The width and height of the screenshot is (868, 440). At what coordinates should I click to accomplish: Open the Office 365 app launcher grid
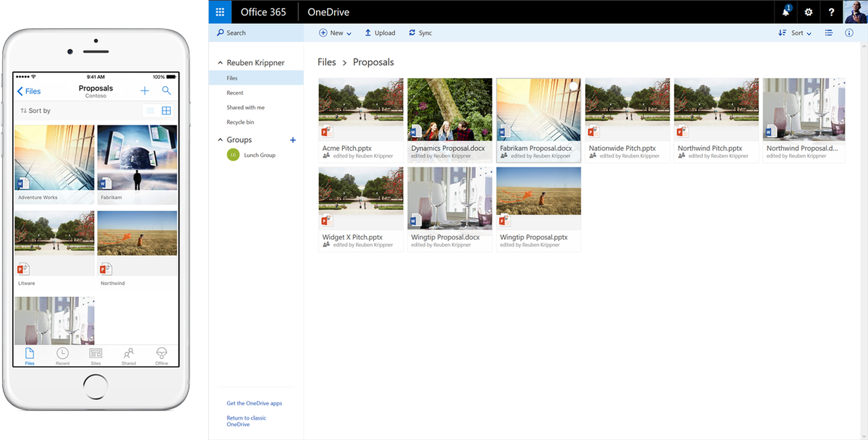(220, 12)
